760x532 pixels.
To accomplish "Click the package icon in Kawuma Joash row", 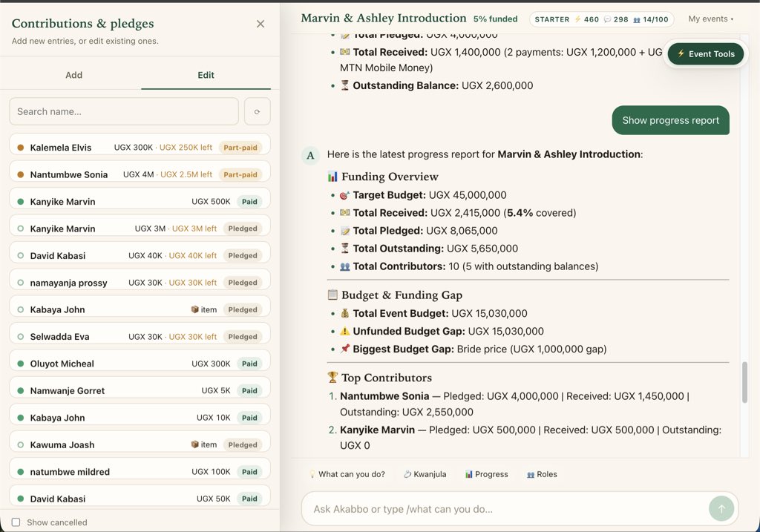I will [195, 444].
